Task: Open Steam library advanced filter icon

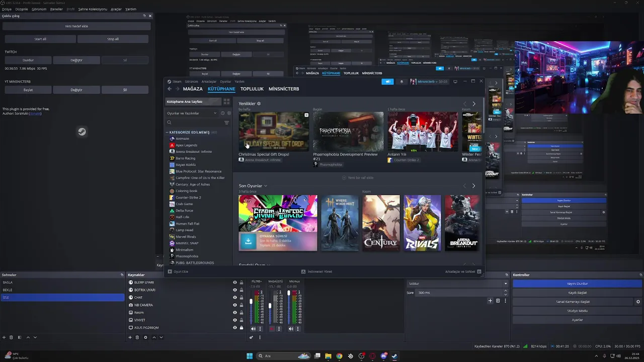Action: [x=226, y=123]
